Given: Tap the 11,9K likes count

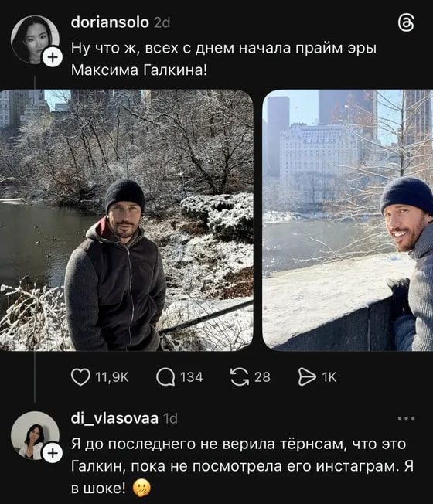Looking at the screenshot, I should coord(112,377).
